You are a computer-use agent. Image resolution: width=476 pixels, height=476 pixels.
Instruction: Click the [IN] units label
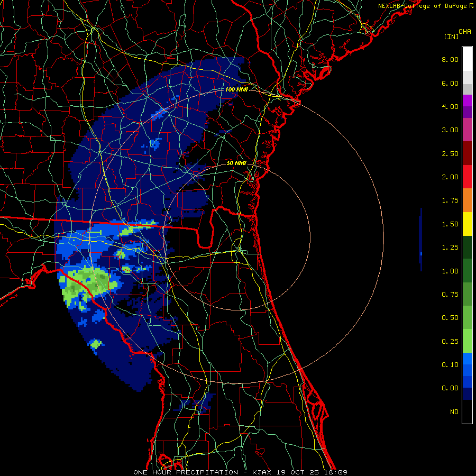point(451,36)
